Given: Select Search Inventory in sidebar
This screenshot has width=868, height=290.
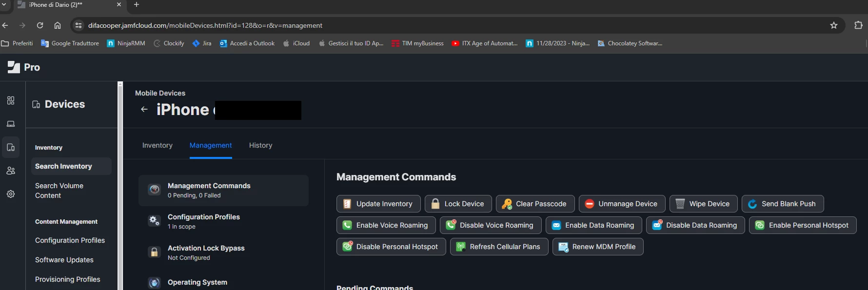Looking at the screenshot, I should click(x=71, y=166).
